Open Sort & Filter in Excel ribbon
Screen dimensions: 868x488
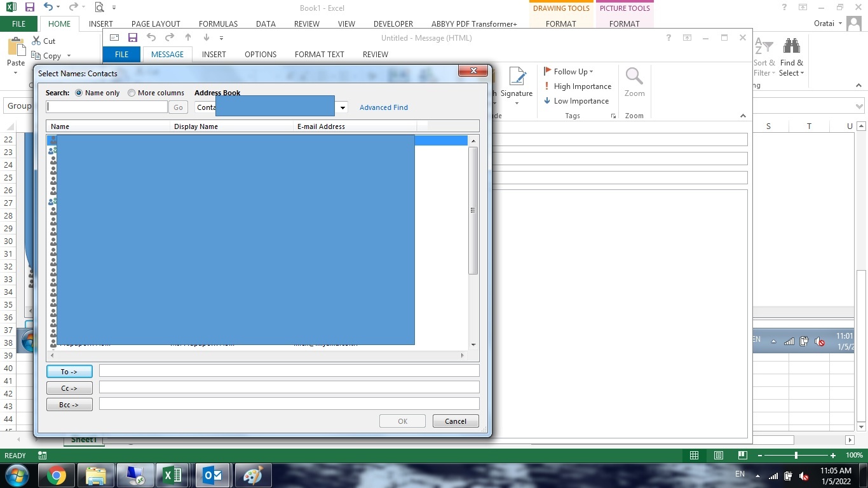(764, 57)
